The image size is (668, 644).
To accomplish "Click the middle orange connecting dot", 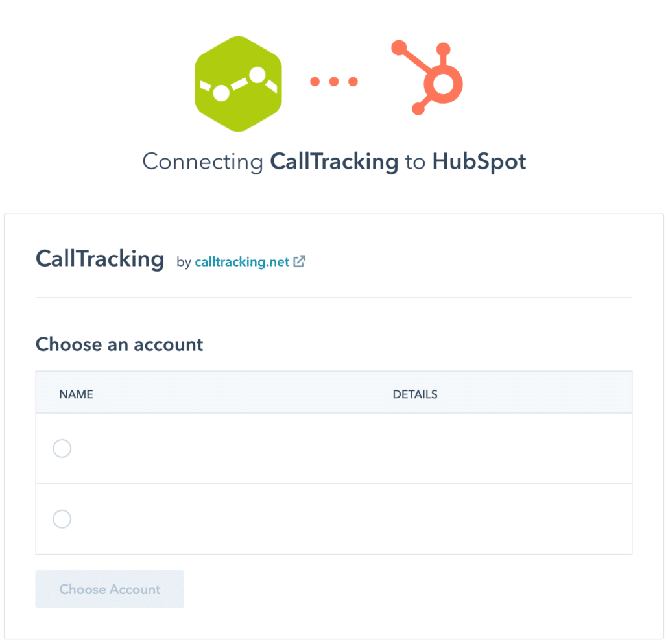I will (x=334, y=81).
